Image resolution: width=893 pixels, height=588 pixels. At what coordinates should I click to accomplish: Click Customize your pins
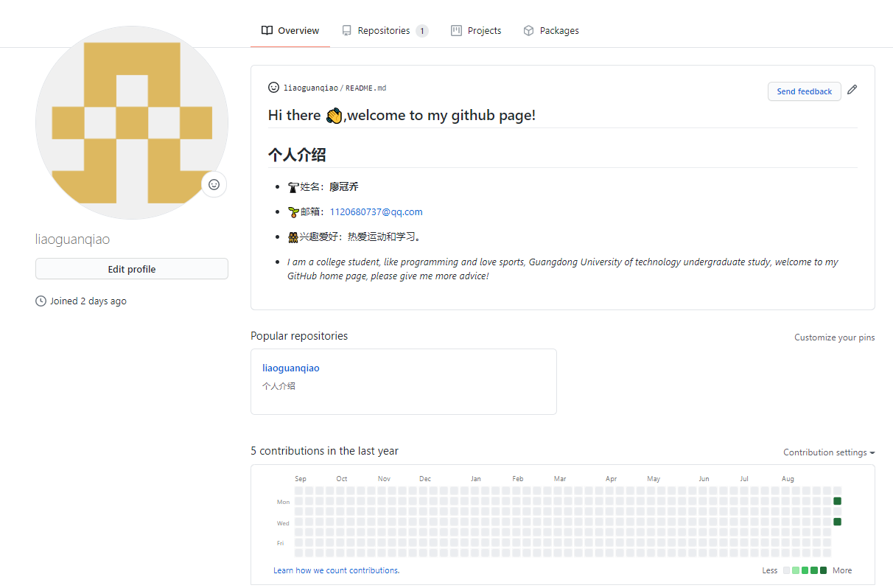(835, 337)
